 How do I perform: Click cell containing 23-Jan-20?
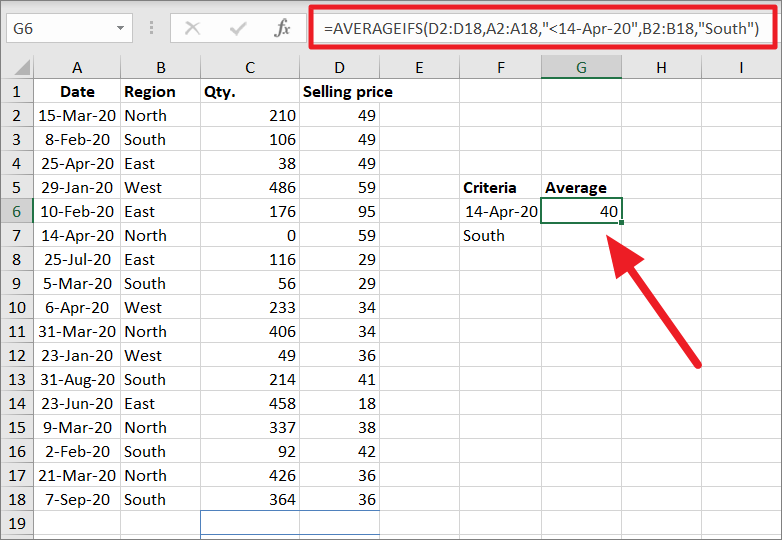77,356
